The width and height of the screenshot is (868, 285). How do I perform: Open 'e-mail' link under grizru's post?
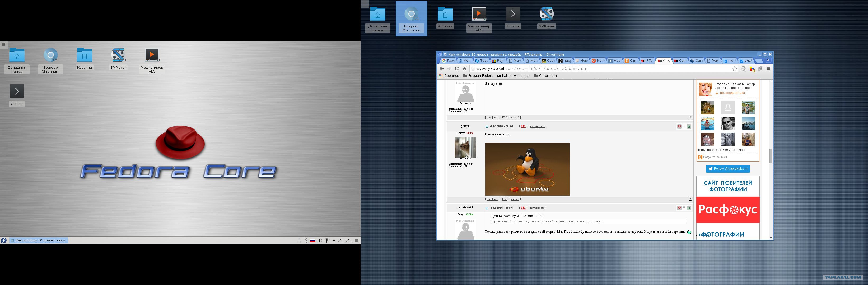pyautogui.click(x=515, y=199)
